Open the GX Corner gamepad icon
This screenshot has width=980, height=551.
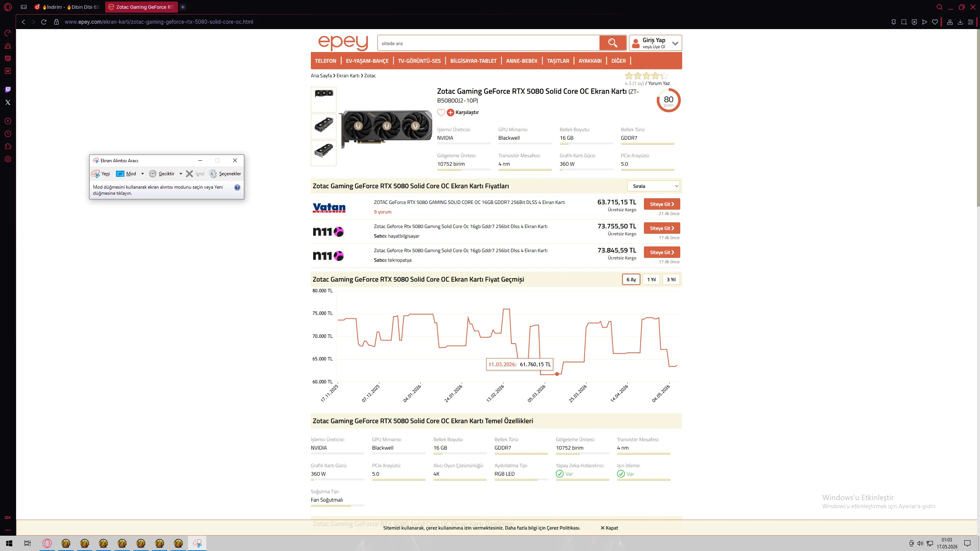click(24, 7)
